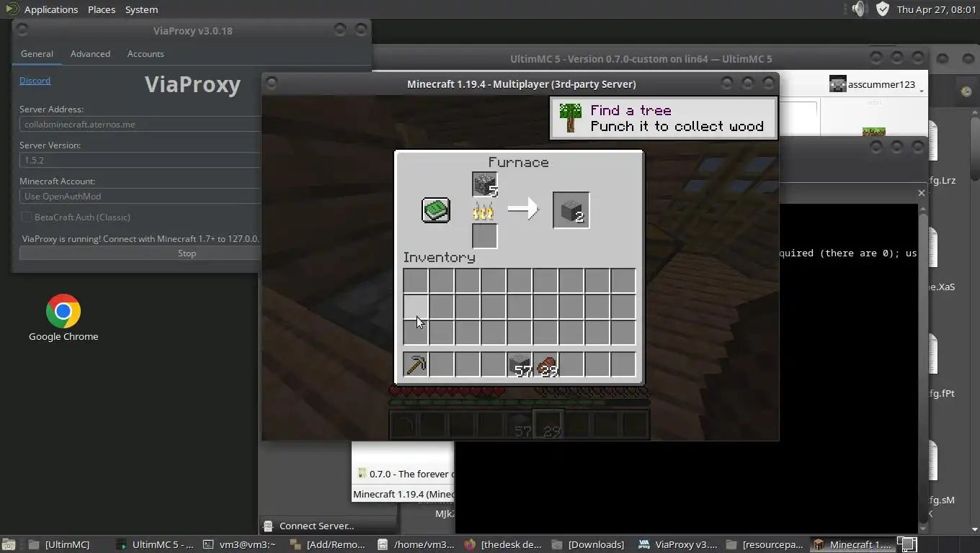Image resolution: width=980 pixels, height=553 pixels.
Task: Click the furnace burning flame indicator
Action: [484, 211]
